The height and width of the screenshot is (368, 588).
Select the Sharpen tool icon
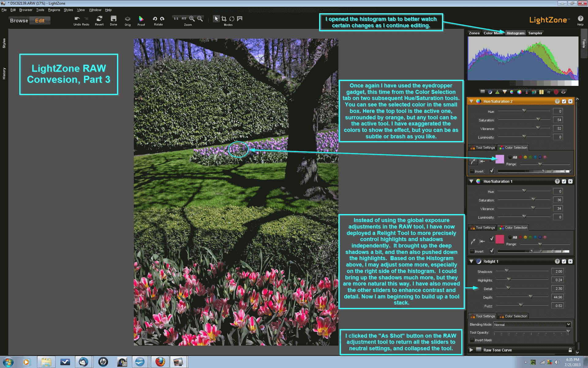[x=497, y=92]
